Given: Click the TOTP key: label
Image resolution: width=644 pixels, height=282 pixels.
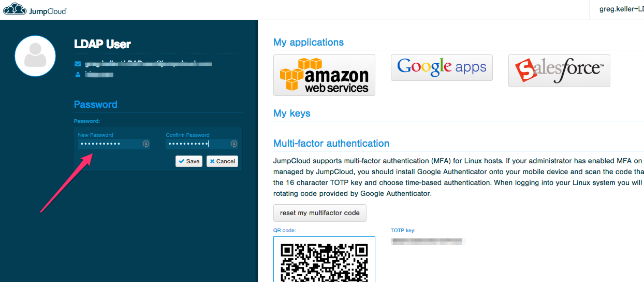Looking at the screenshot, I should pyautogui.click(x=403, y=230).
